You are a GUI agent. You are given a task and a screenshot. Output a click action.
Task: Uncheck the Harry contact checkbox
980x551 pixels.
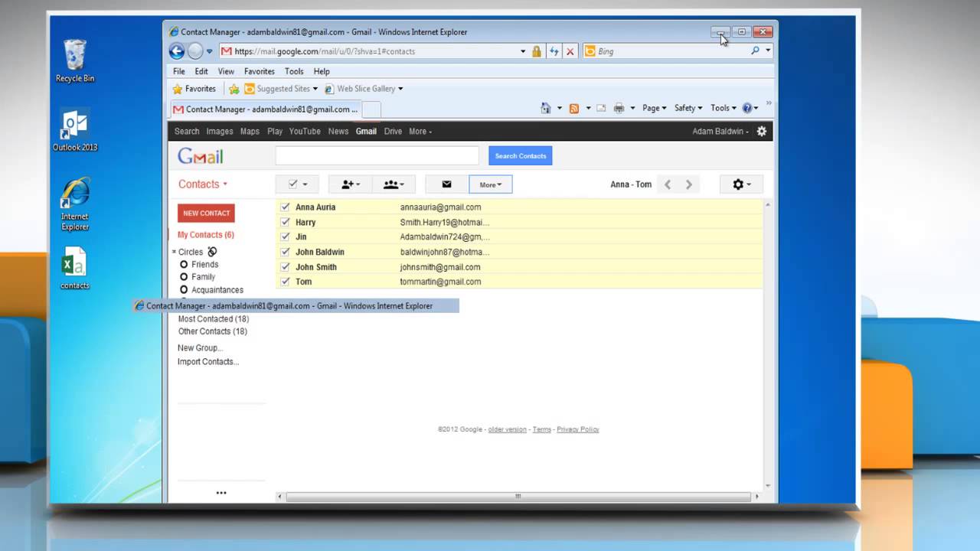[285, 222]
